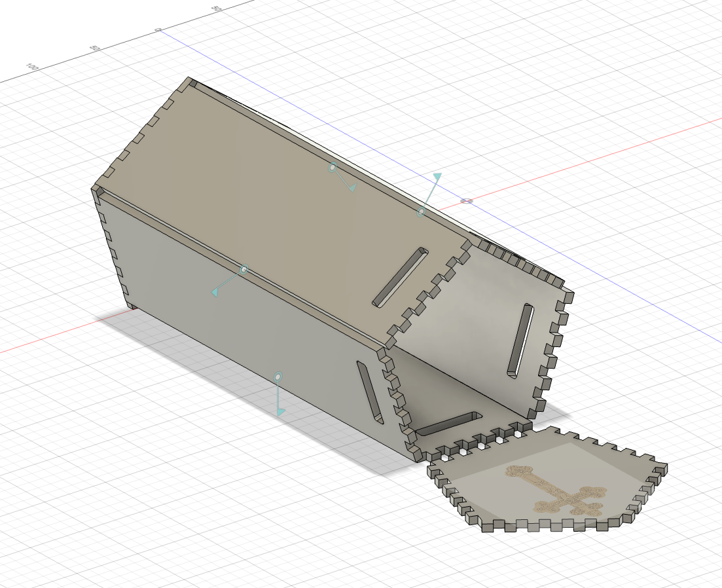Click the origin point marker on the grid
Screen dimensions: 722x588
467,201
